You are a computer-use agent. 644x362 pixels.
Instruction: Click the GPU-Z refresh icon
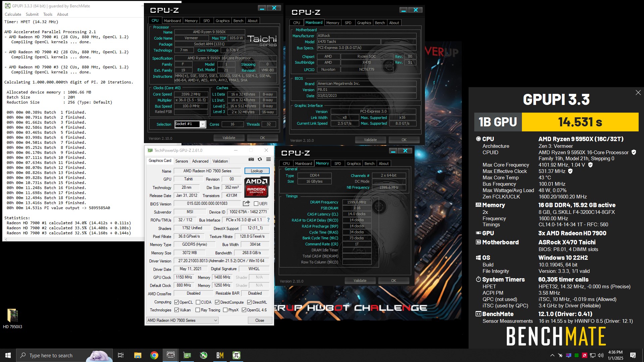[x=260, y=160]
